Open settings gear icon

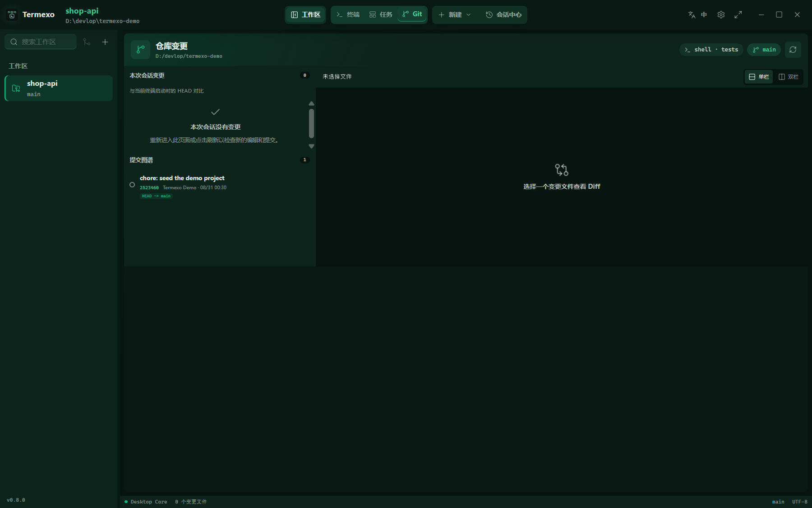point(721,14)
